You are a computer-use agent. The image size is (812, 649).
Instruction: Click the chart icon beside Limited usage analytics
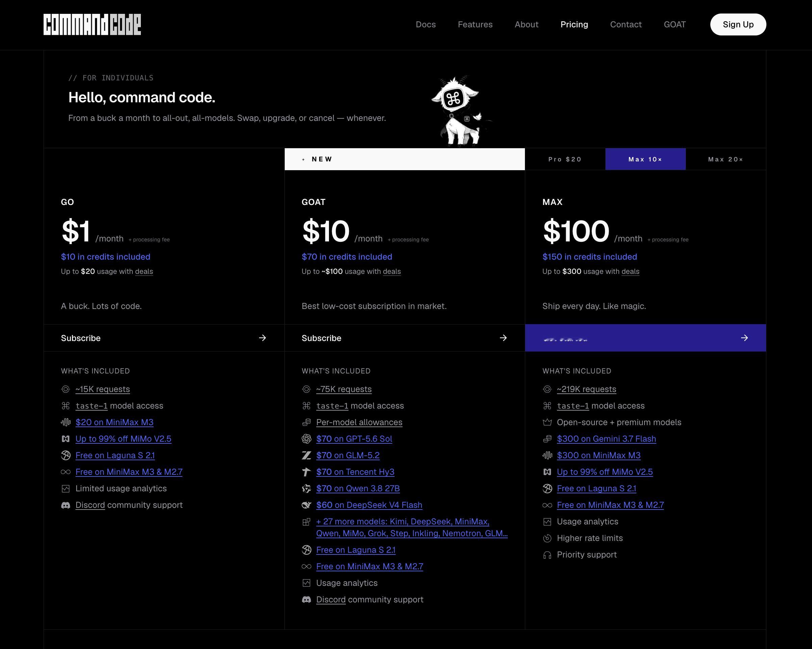point(66,489)
